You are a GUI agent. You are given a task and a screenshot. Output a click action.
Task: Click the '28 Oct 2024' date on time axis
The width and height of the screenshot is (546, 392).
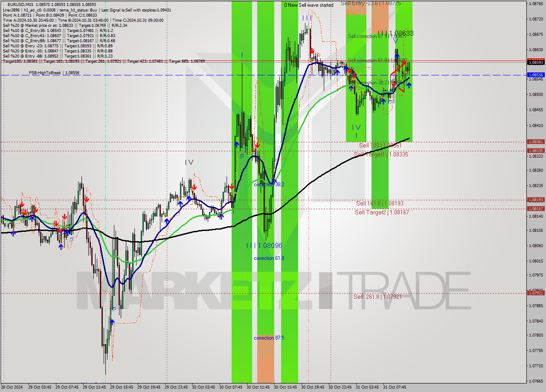11,387
